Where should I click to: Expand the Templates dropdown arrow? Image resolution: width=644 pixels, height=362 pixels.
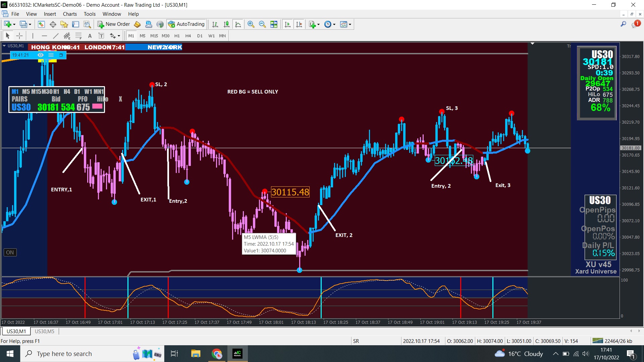[350, 24]
